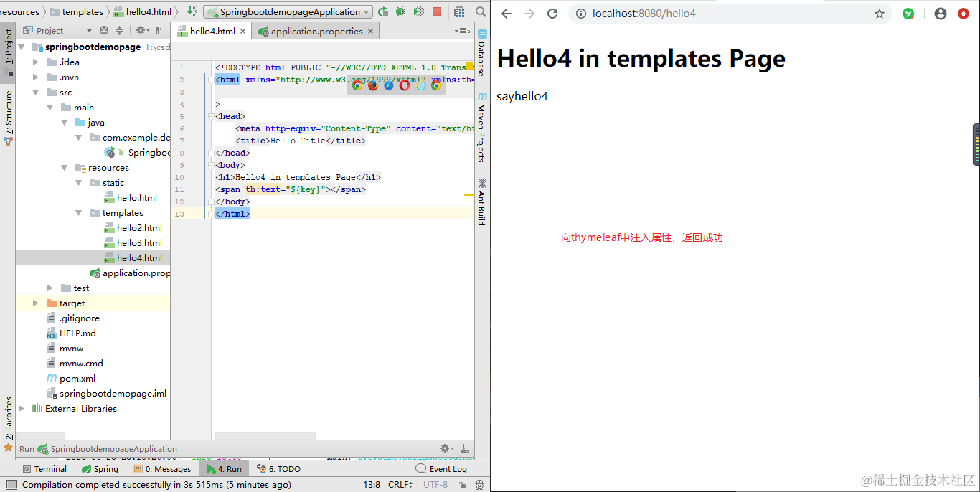Open the 0: Messages tool window
Screen dimensions: 980x492
point(162,469)
